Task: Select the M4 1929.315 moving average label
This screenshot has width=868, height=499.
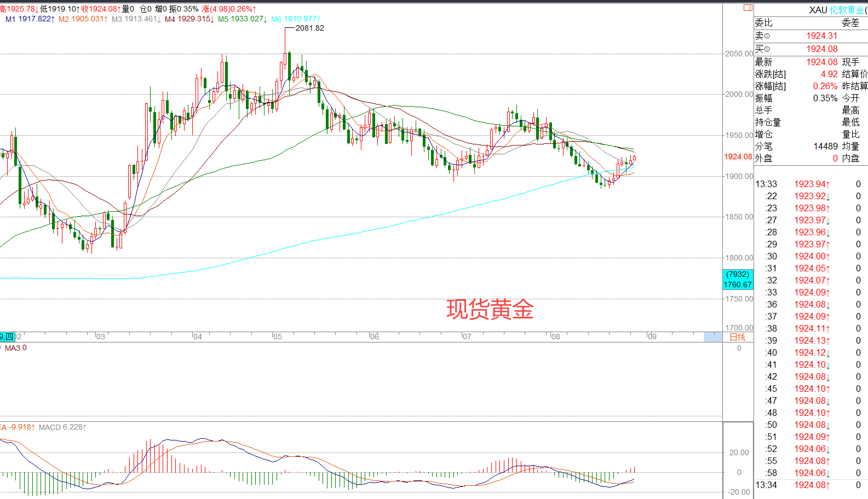Action: click(189, 19)
